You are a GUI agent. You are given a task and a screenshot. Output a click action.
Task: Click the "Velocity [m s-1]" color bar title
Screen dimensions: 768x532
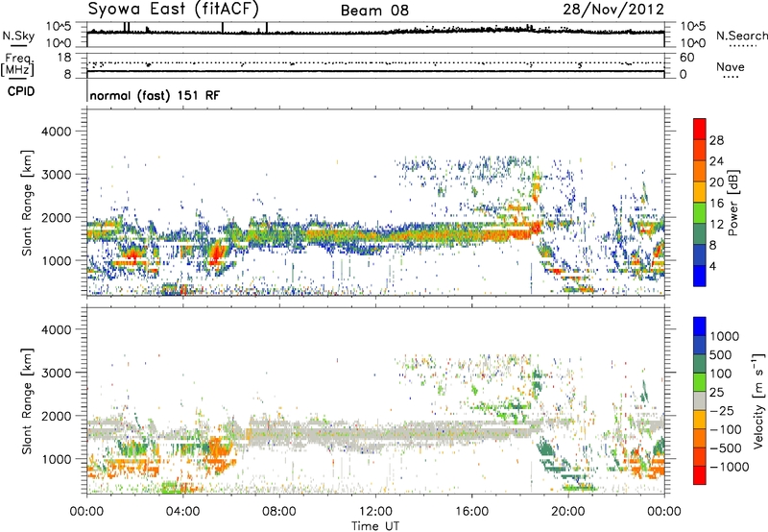758,400
